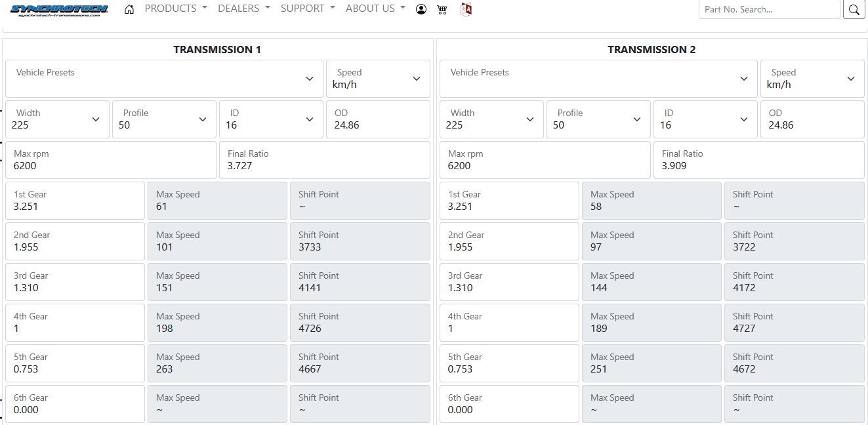The image size is (868, 425).
Task: Change Transmission 1 Speed unit dropdown
Action: click(378, 79)
